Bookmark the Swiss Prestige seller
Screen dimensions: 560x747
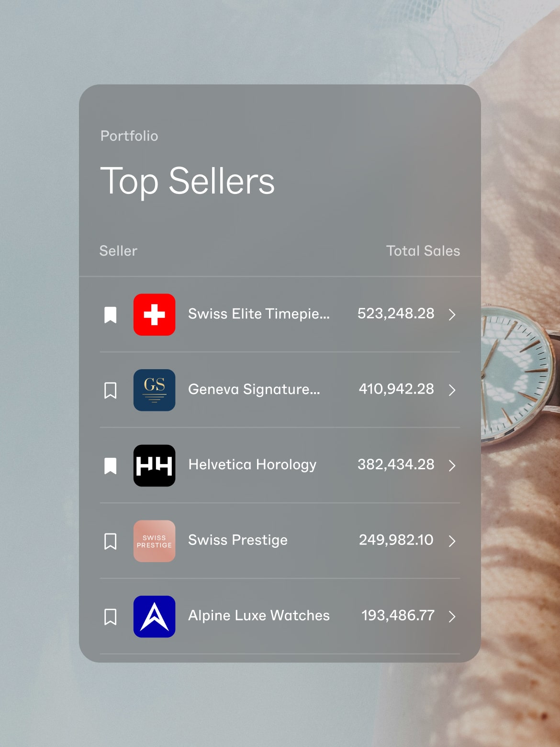tap(111, 541)
